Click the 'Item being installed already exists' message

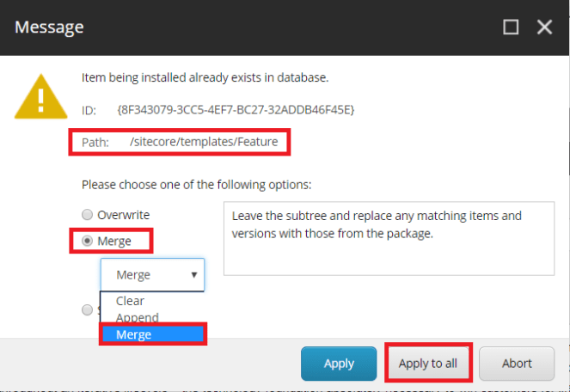click(205, 77)
